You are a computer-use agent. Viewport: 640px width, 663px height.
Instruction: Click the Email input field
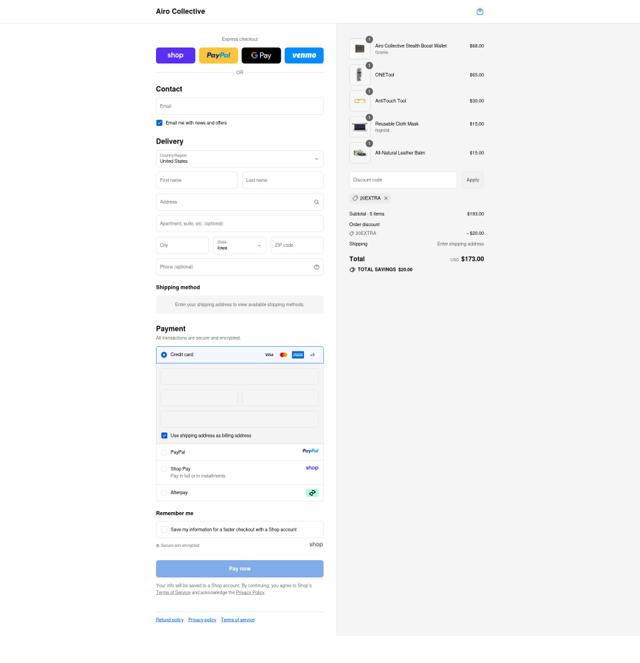coord(240,106)
